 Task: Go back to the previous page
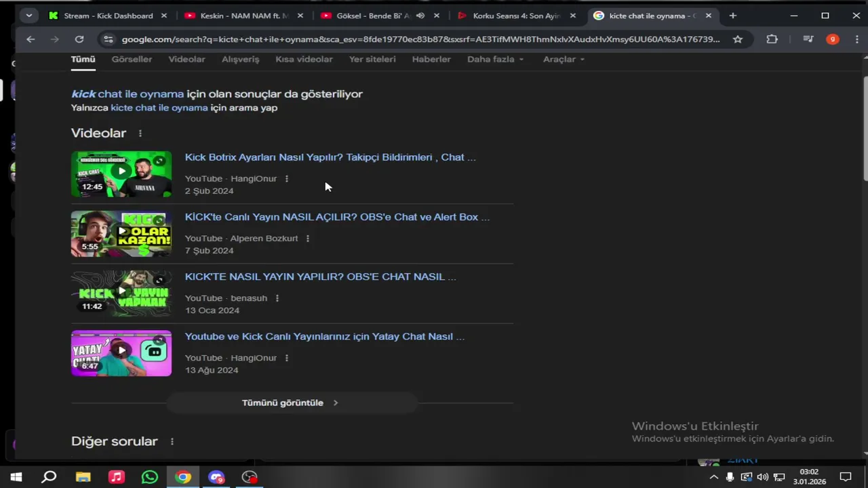pyautogui.click(x=31, y=39)
